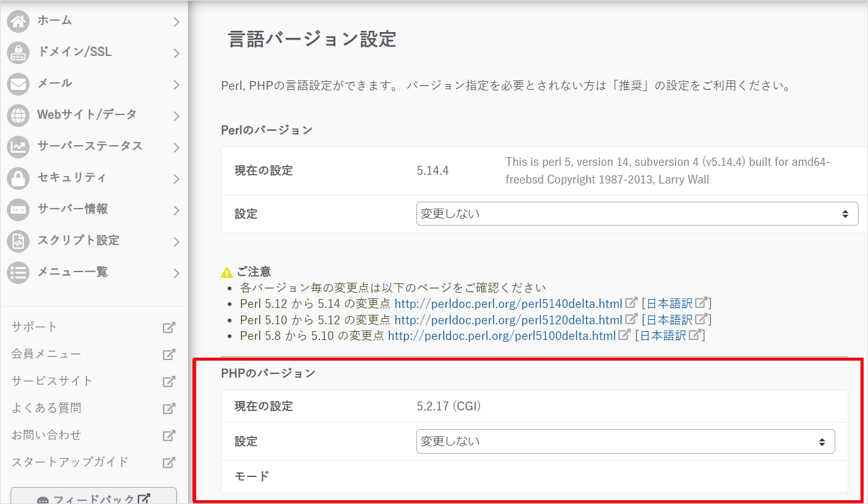Image resolution: width=868 pixels, height=504 pixels.
Task: Click the globe icon for Webサイト/データ
Action: click(18, 116)
